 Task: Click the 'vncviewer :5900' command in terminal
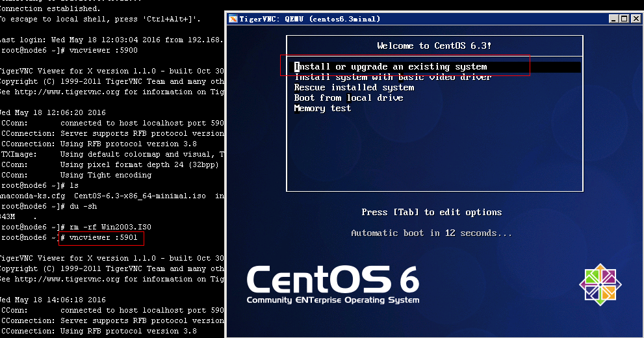[103, 50]
